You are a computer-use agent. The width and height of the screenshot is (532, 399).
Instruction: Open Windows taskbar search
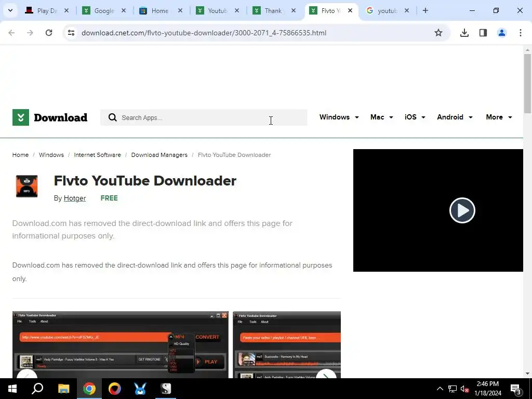point(37,389)
